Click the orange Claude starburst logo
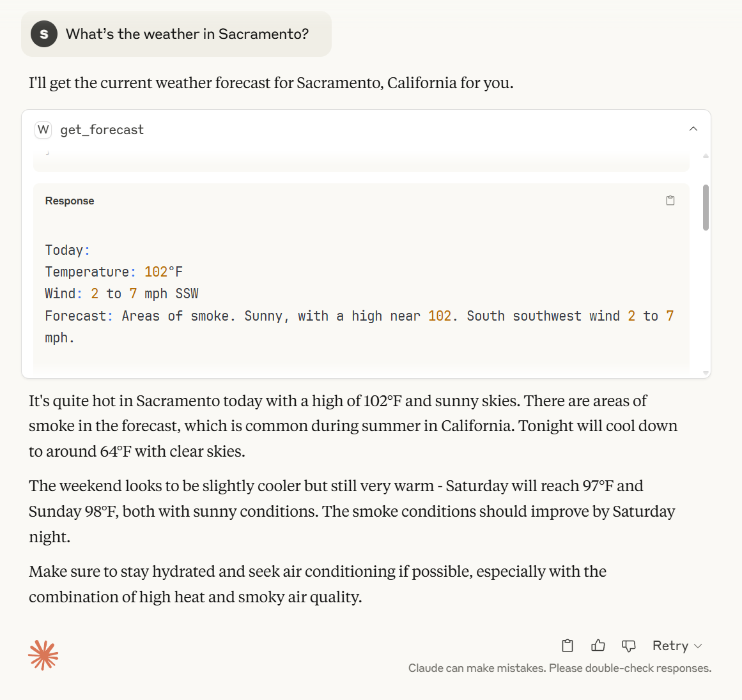This screenshot has height=700, width=742. (43, 655)
